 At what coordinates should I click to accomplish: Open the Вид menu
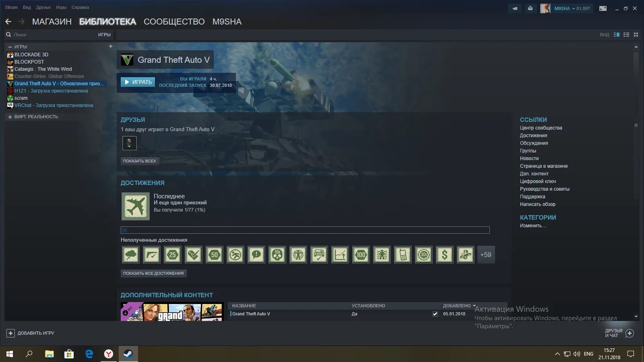[27, 7]
